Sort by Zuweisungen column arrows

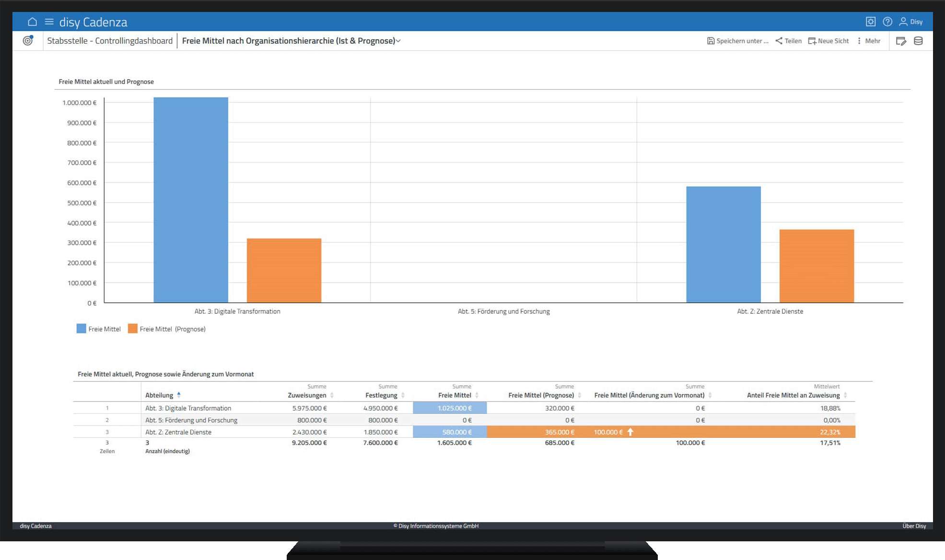click(332, 395)
